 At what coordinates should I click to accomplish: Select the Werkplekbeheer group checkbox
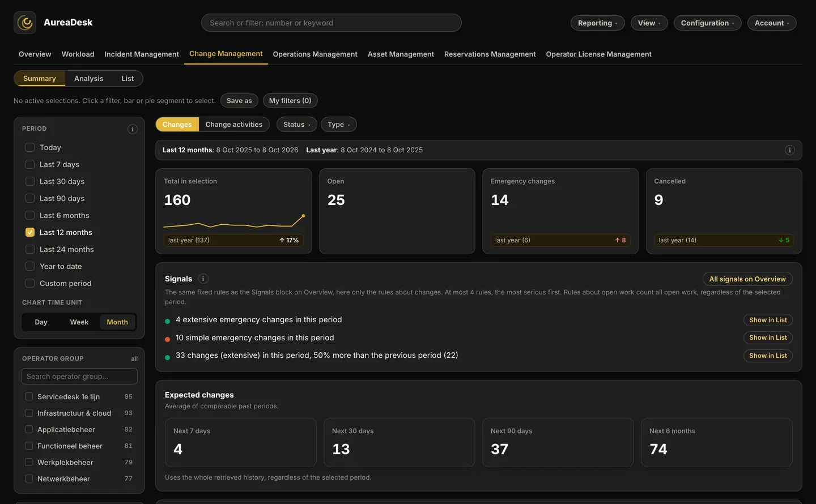click(29, 462)
